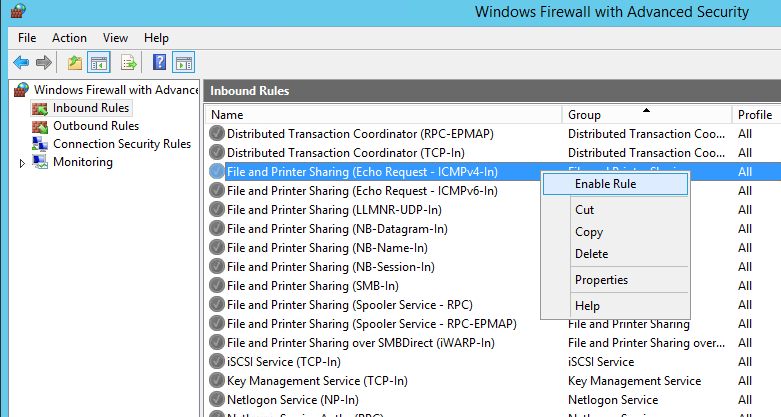
Task: Select Monitoring in the tree
Action: [x=83, y=162]
